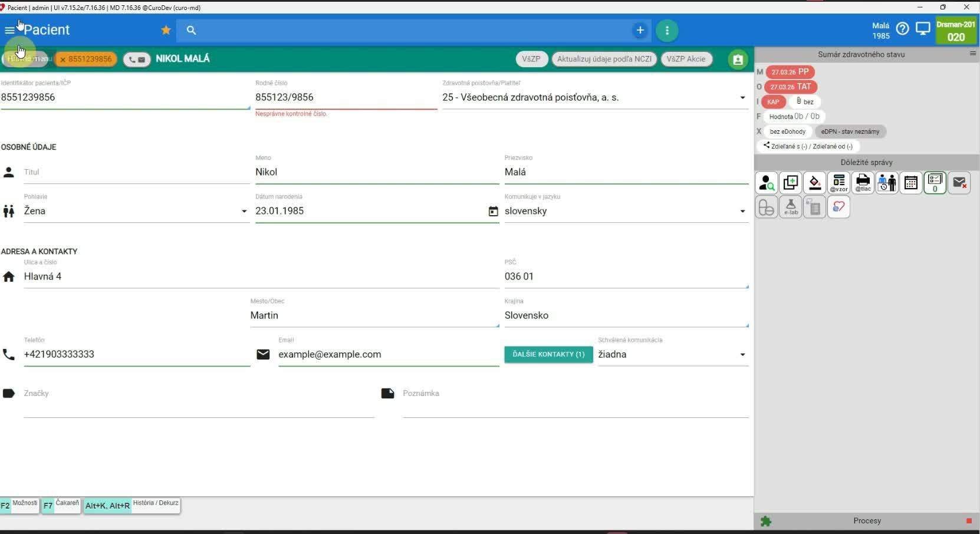Open the Komunikuje v jazyku dropdown
The width and height of the screenshot is (980, 534).
[x=742, y=211]
